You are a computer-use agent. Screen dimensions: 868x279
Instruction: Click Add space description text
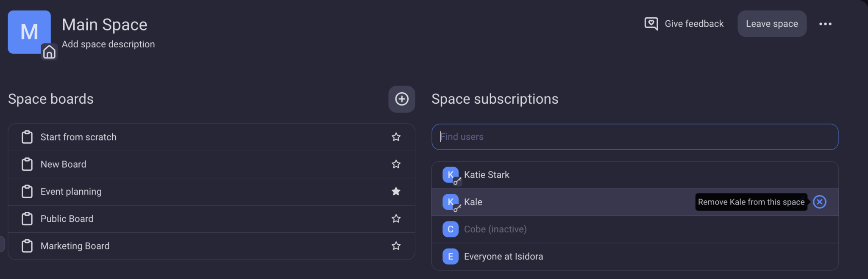tap(108, 44)
